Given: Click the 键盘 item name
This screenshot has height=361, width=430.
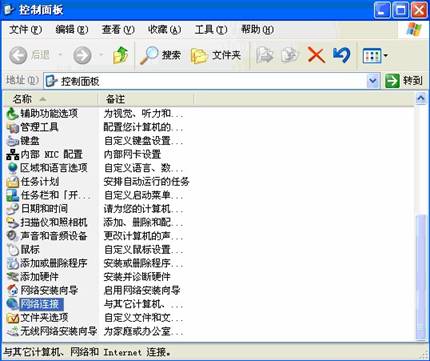Looking at the screenshot, I should point(30,141).
